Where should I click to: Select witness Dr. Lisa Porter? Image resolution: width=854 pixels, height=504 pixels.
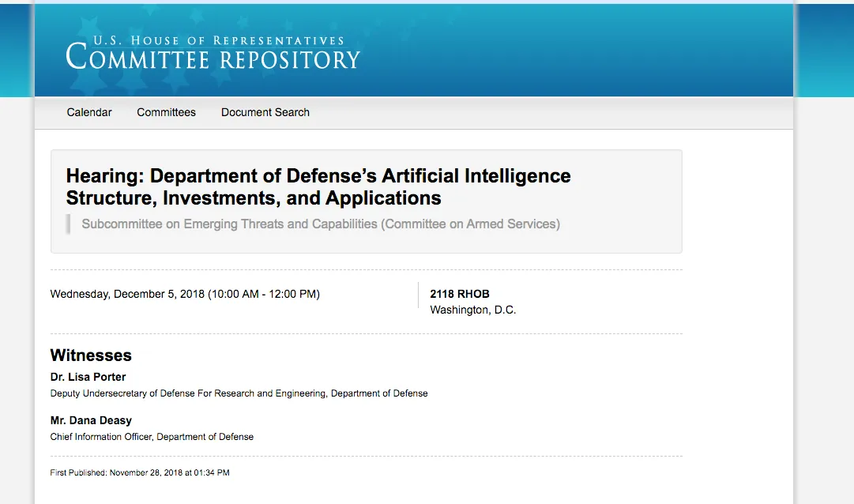tap(88, 377)
